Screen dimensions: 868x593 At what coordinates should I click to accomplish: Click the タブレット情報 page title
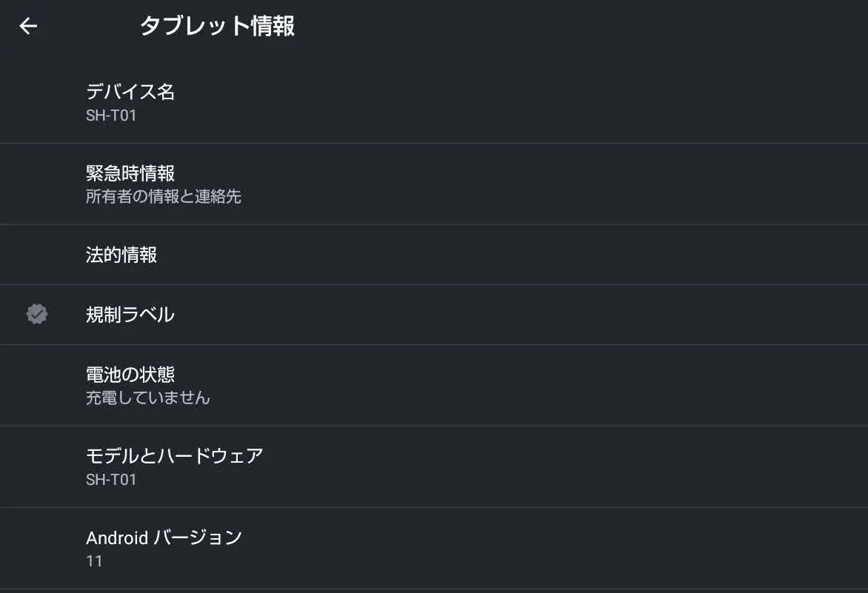click(217, 26)
